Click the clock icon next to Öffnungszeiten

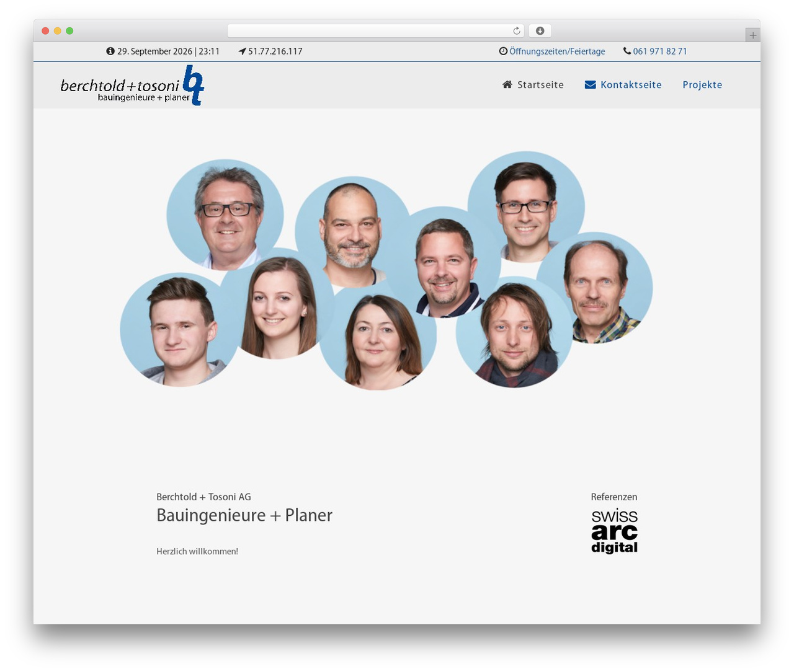click(x=503, y=51)
